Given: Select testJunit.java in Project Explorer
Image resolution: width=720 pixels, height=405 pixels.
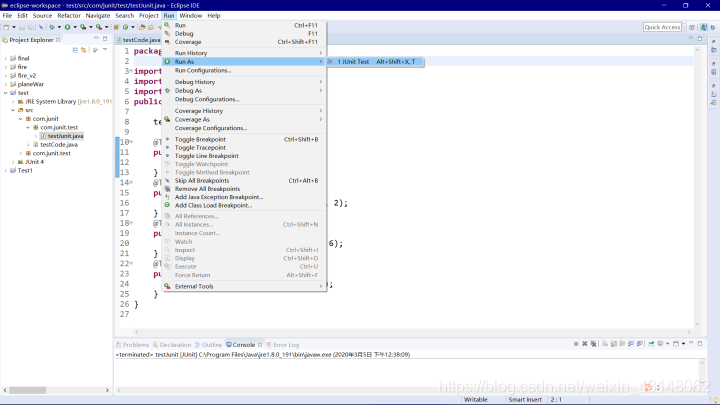Looking at the screenshot, I should 65,136.
